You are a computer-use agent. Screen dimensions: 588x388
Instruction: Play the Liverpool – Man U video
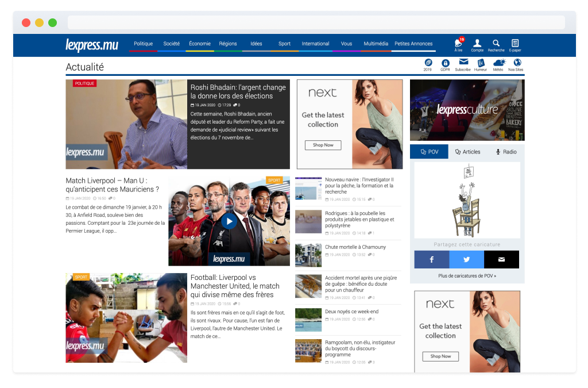pyautogui.click(x=229, y=221)
